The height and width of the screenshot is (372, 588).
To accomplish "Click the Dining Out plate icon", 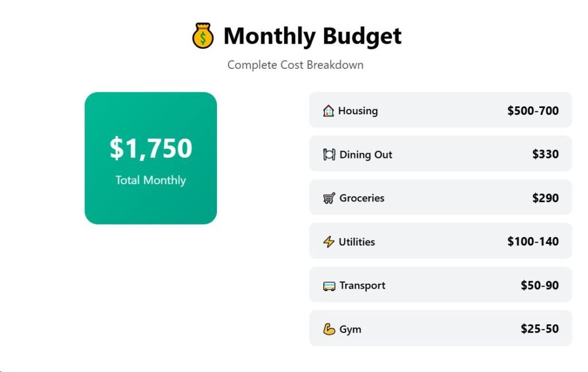I will pos(329,154).
